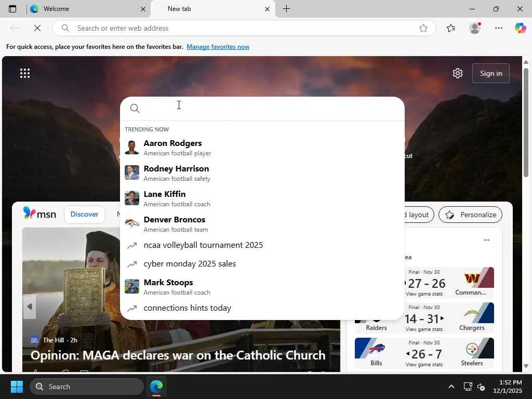View game stats for 14 - 31 game
This screenshot has width=532, height=399.
point(424,329)
